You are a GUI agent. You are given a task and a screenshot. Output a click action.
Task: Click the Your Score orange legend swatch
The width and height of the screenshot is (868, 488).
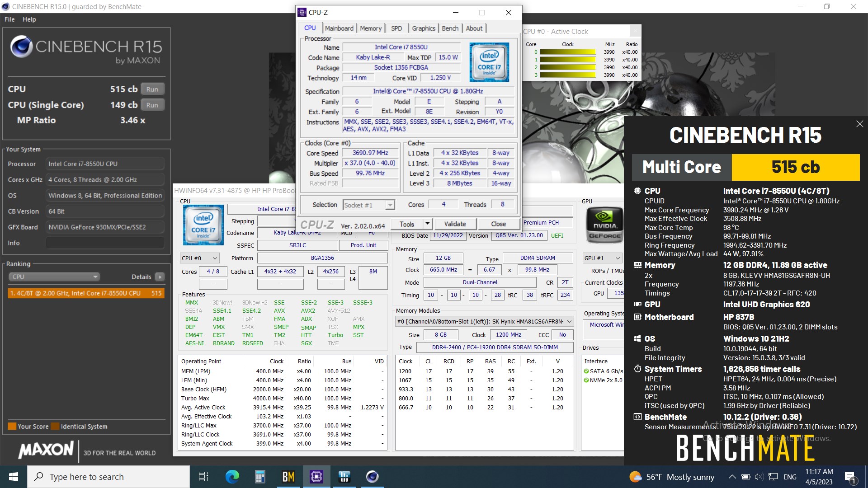pyautogui.click(x=12, y=427)
